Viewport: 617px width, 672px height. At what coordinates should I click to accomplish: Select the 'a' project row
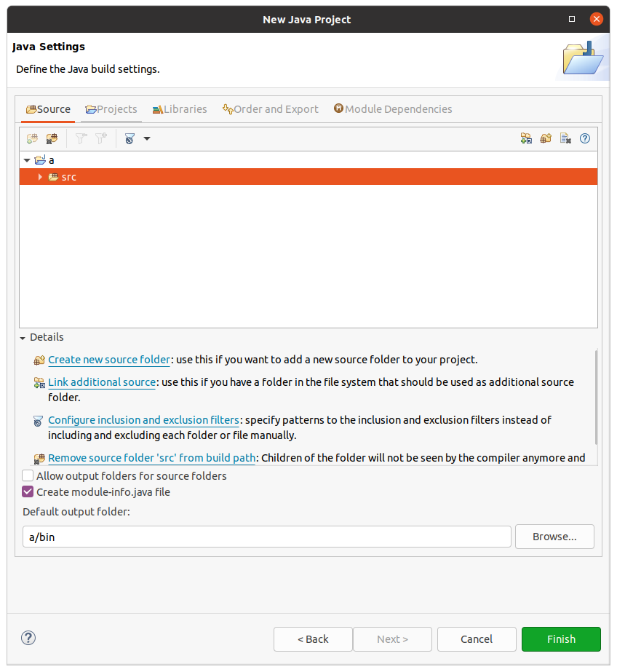pos(308,160)
